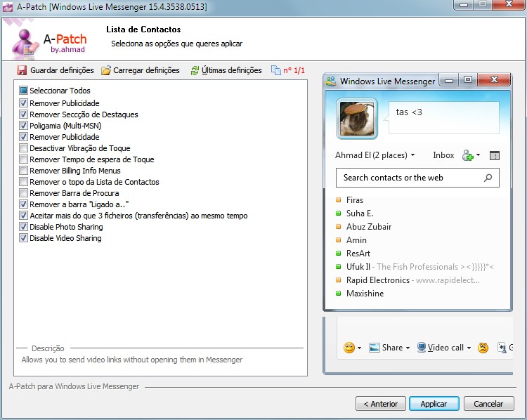
Task: Click Rapid Electronics status icon
Action: tap(339, 280)
